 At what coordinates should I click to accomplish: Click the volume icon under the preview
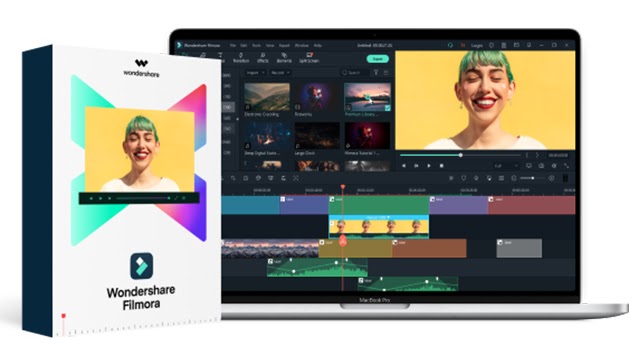[x=554, y=166]
